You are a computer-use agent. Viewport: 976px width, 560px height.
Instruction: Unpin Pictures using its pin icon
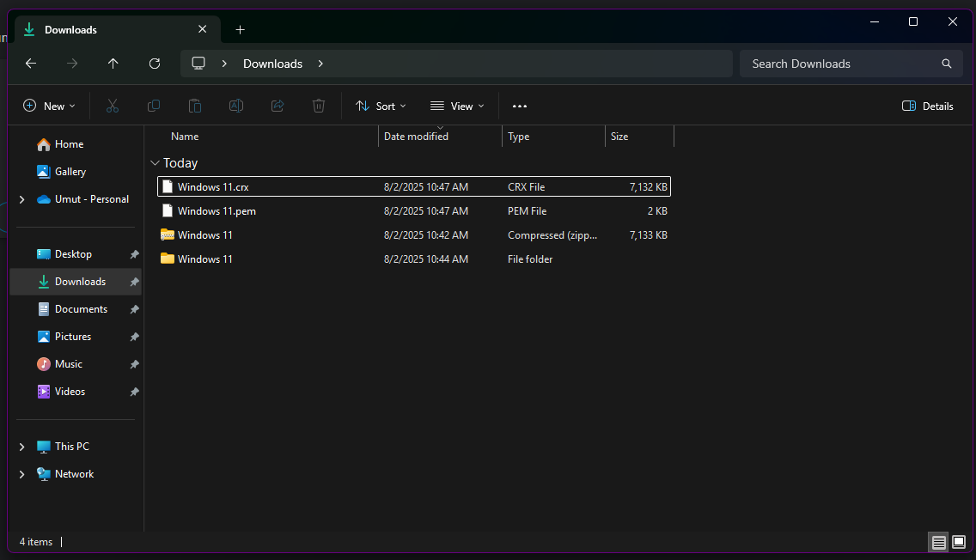click(134, 337)
